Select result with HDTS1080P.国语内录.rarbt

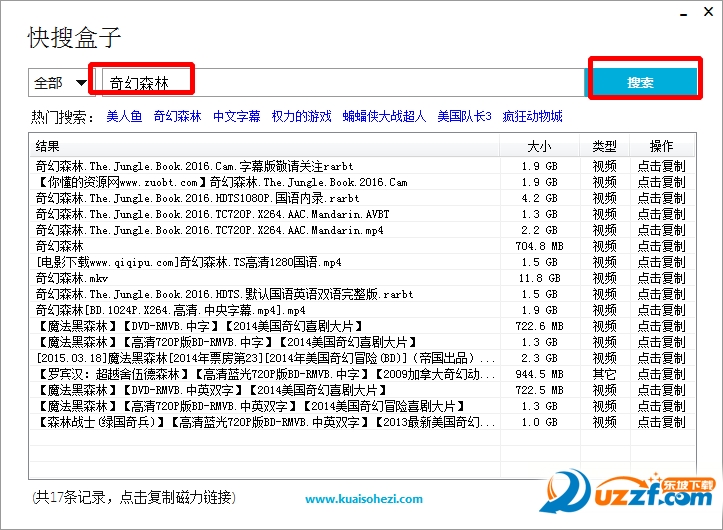(x=197, y=198)
